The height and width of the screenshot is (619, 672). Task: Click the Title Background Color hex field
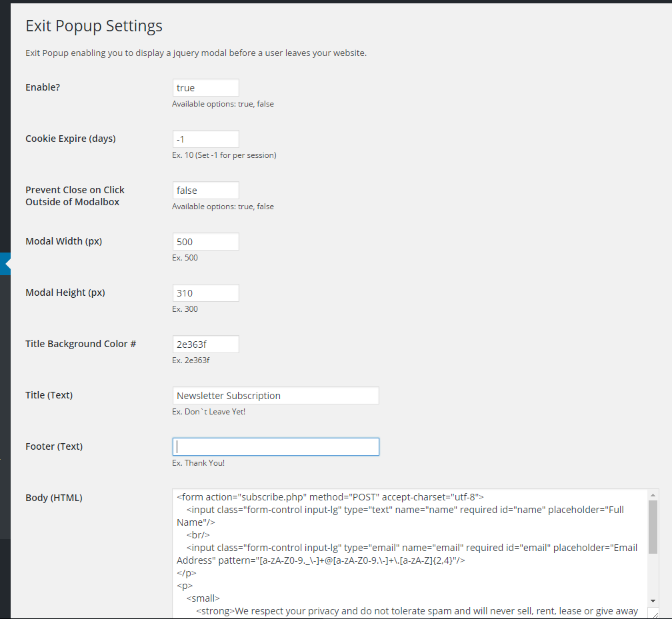(205, 344)
